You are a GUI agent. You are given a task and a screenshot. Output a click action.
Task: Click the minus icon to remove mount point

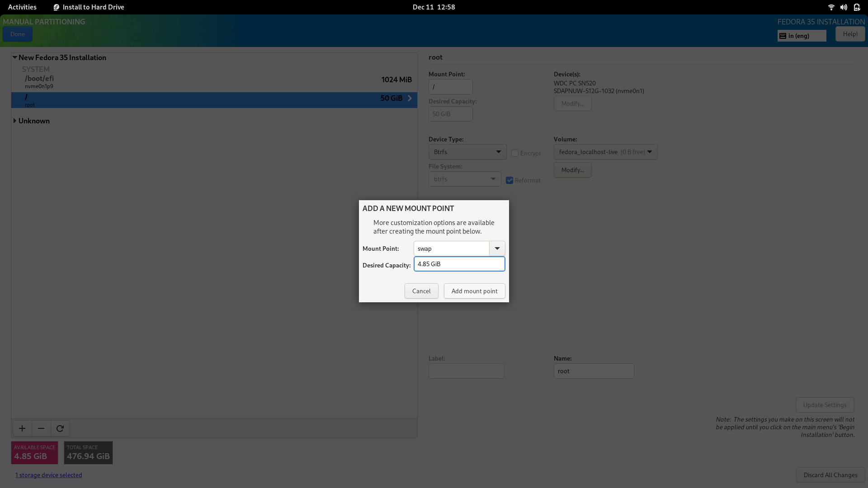point(41,428)
